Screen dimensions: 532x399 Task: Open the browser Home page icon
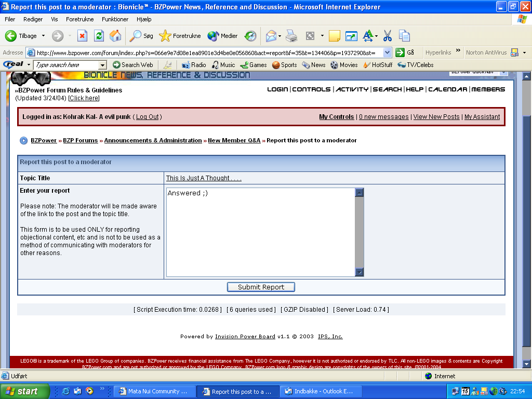(115, 36)
